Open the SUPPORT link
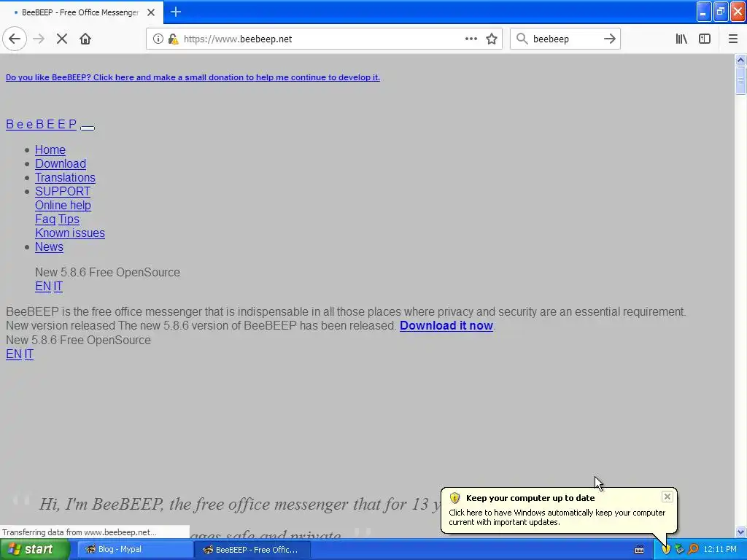This screenshot has height=560, width=747. 63,192
